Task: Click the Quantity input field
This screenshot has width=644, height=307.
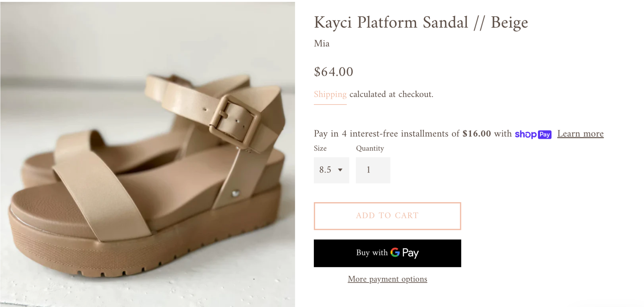Action: (373, 170)
